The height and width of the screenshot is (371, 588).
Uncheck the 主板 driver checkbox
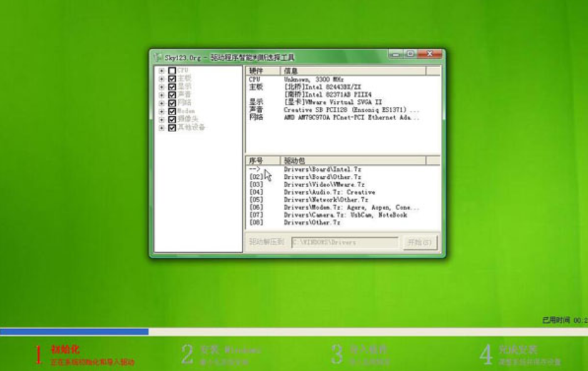172,79
